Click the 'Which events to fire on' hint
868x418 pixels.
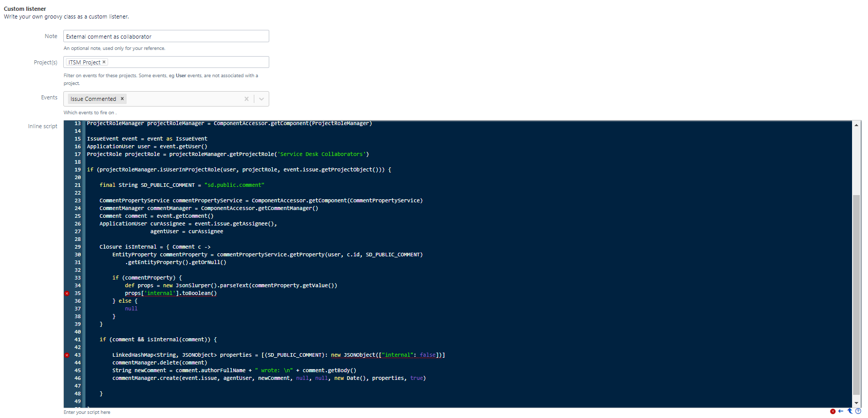[90, 113]
